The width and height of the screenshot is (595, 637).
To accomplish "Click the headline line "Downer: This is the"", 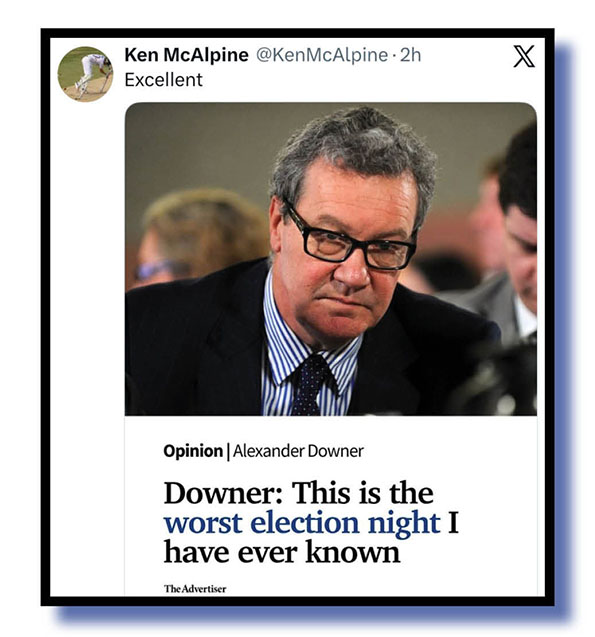I will coord(299,493).
